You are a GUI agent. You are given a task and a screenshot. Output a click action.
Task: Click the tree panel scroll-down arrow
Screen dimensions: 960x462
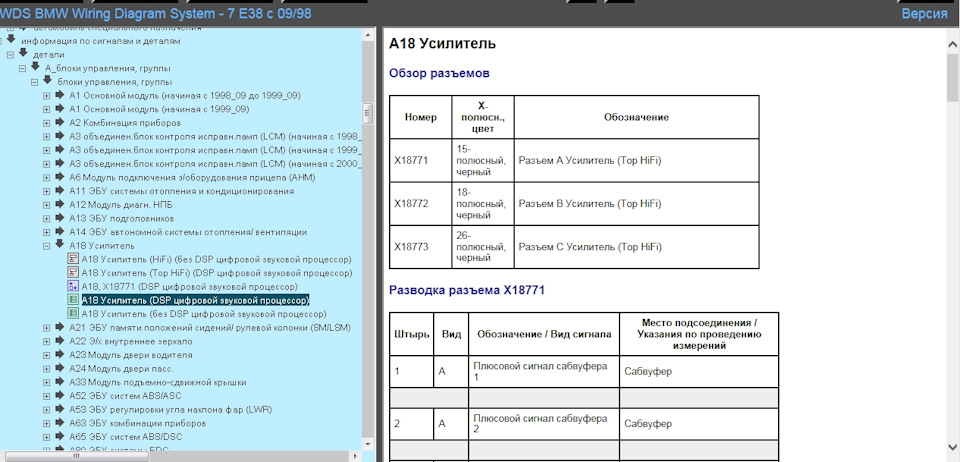[367, 444]
